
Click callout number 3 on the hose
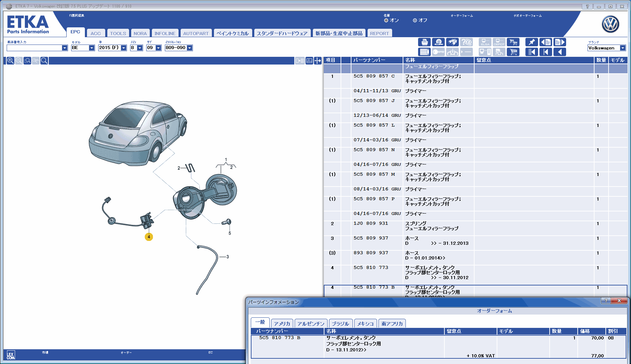pos(228,257)
